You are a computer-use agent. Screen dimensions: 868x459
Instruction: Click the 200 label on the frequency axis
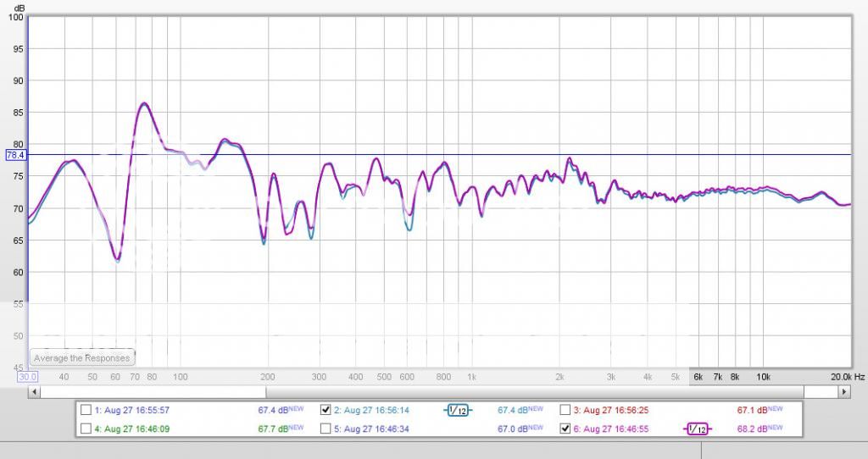267,377
